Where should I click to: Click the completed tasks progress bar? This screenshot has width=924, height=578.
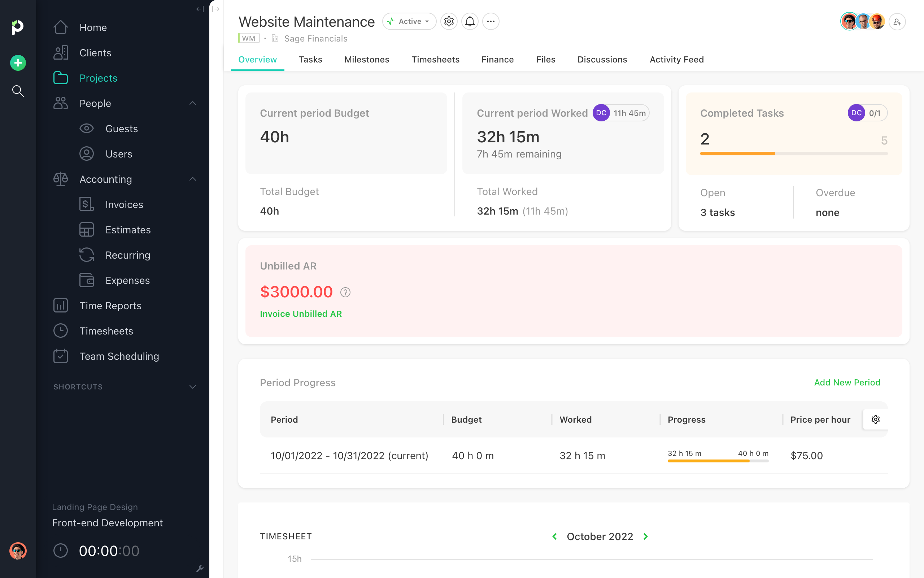(794, 153)
